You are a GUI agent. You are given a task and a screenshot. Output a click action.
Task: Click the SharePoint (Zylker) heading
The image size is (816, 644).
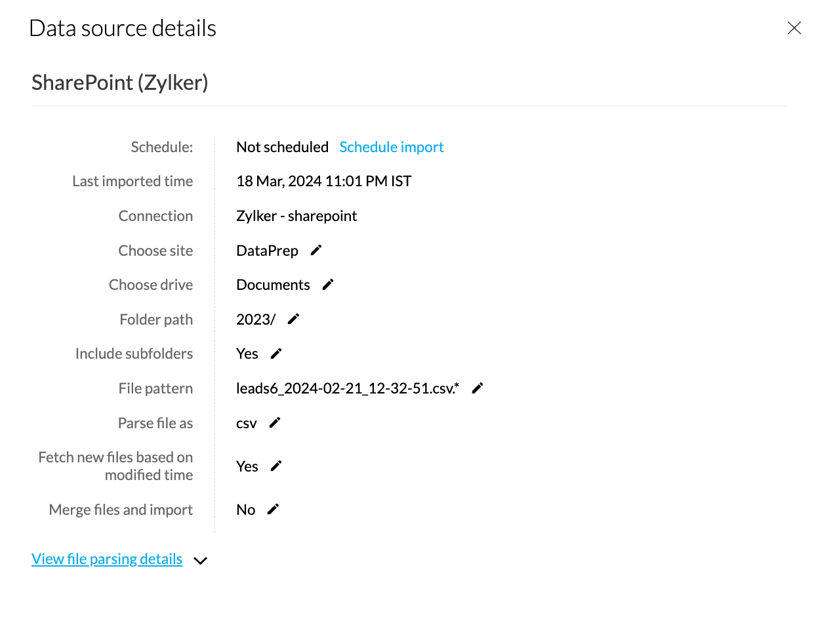point(120,83)
